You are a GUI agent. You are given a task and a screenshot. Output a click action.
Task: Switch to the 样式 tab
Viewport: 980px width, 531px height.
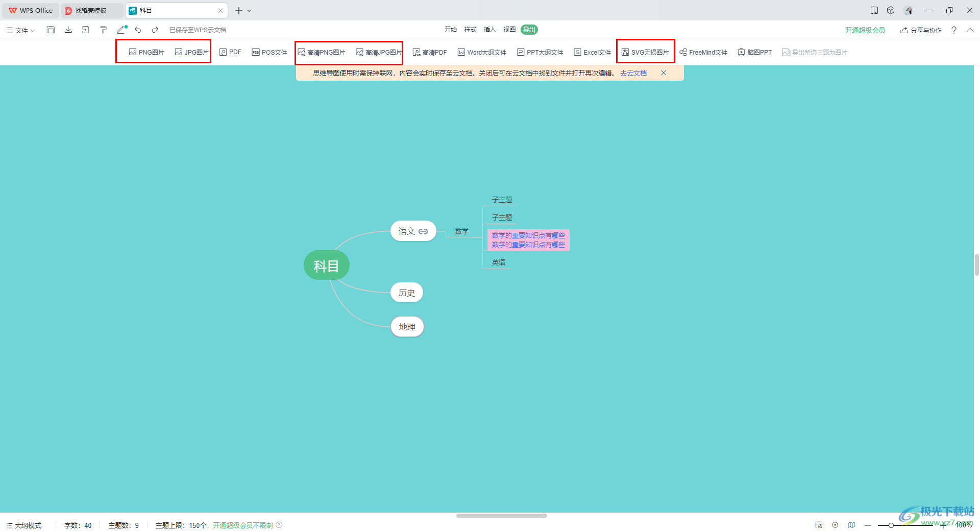[470, 30]
